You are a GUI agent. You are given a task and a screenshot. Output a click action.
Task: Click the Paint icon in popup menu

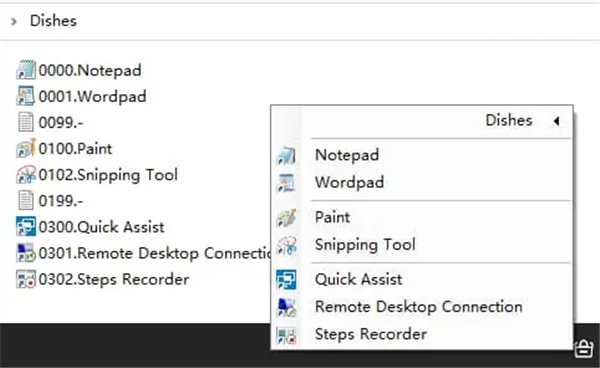tap(287, 217)
